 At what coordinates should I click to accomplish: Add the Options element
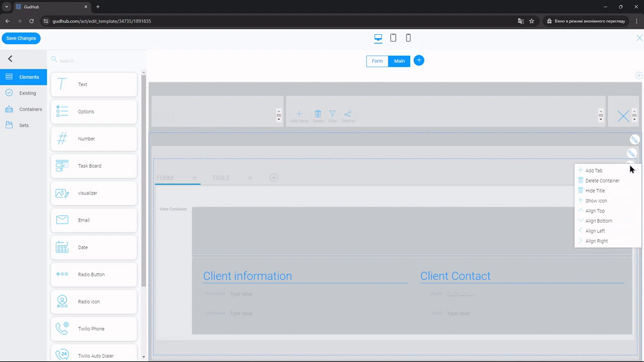tap(94, 112)
